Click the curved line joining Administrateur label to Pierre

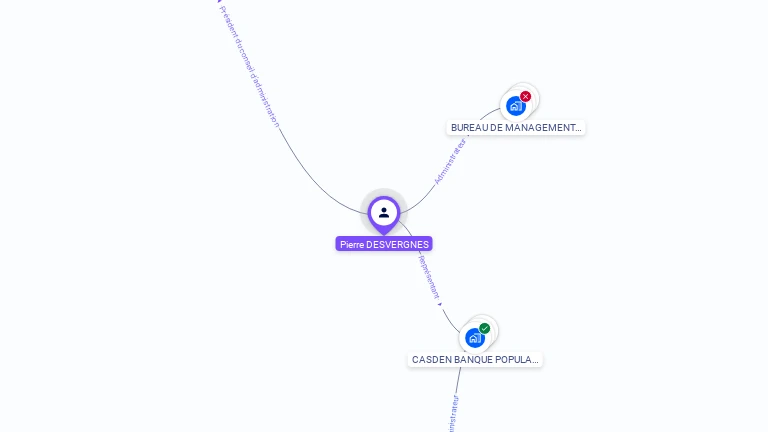coord(420,202)
